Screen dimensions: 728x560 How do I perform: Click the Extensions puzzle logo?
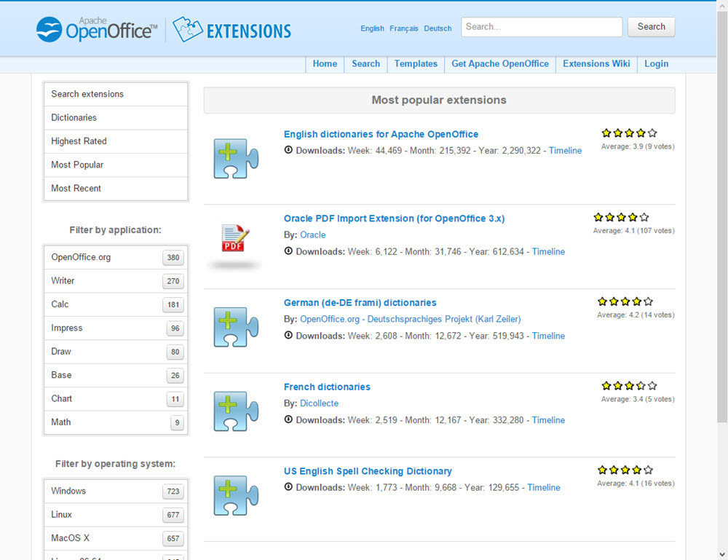232,29
